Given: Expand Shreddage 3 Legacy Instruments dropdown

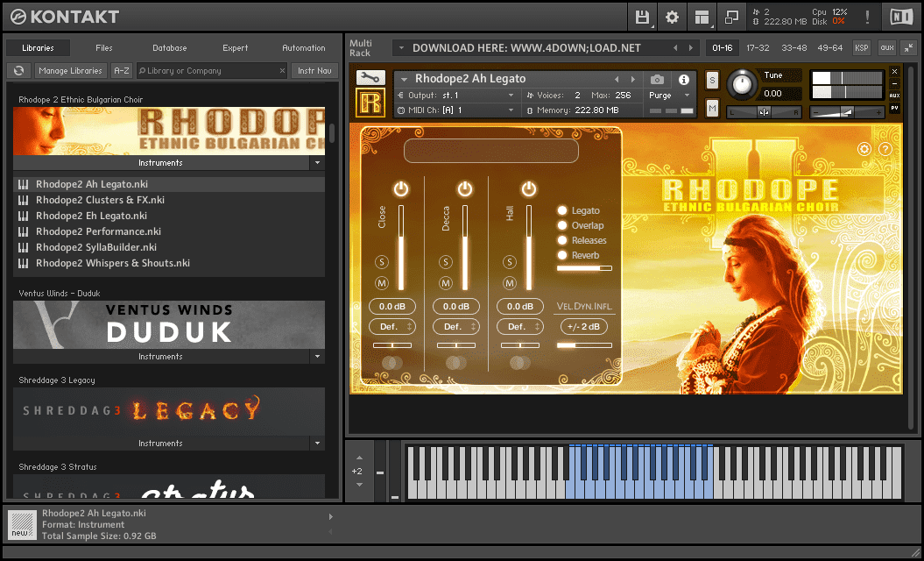Looking at the screenshot, I should pyautogui.click(x=317, y=443).
